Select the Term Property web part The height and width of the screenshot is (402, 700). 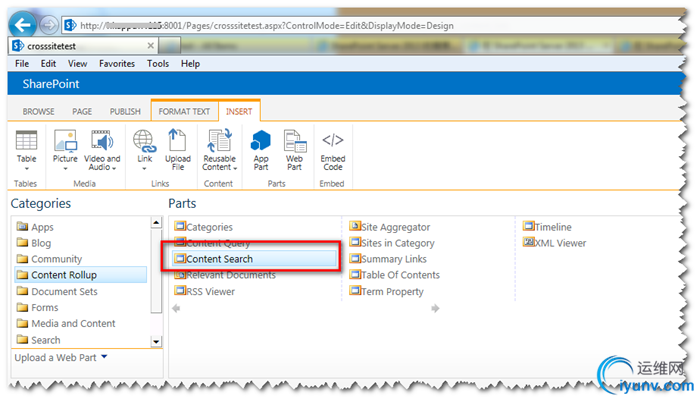pyautogui.click(x=387, y=292)
